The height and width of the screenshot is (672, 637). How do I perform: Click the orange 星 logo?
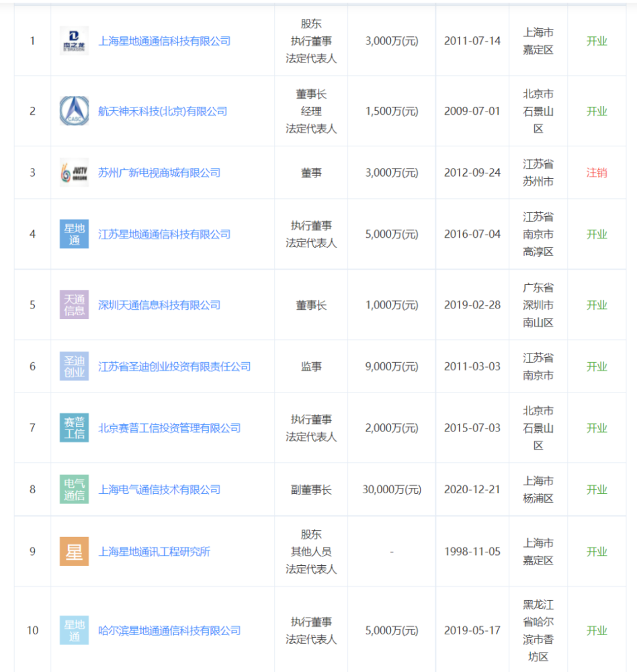tap(74, 551)
